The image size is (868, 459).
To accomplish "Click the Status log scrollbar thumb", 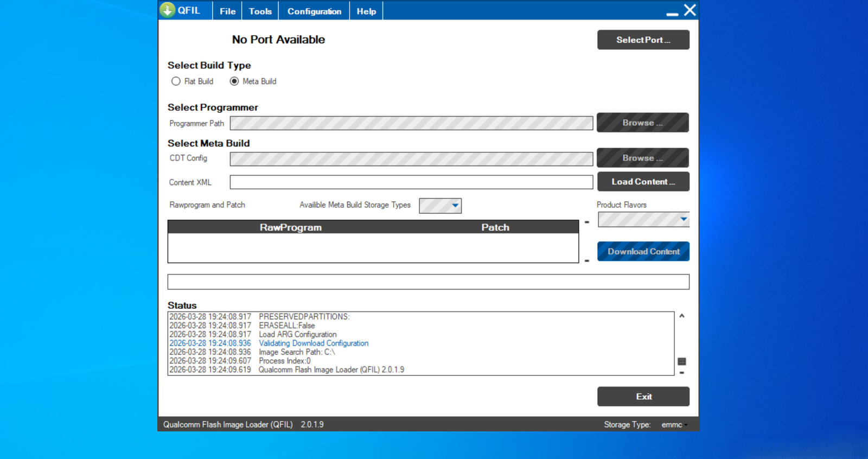I will pyautogui.click(x=682, y=361).
